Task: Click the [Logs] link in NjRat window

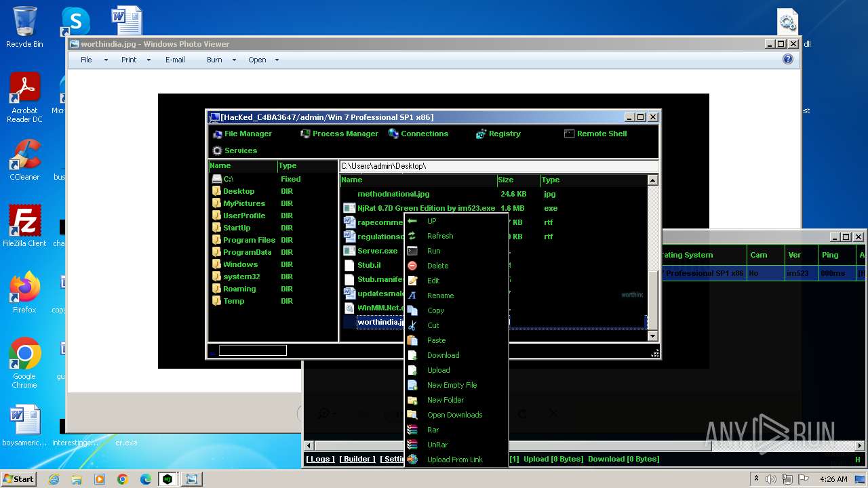Action: pyautogui.click(x=320, y=459)
